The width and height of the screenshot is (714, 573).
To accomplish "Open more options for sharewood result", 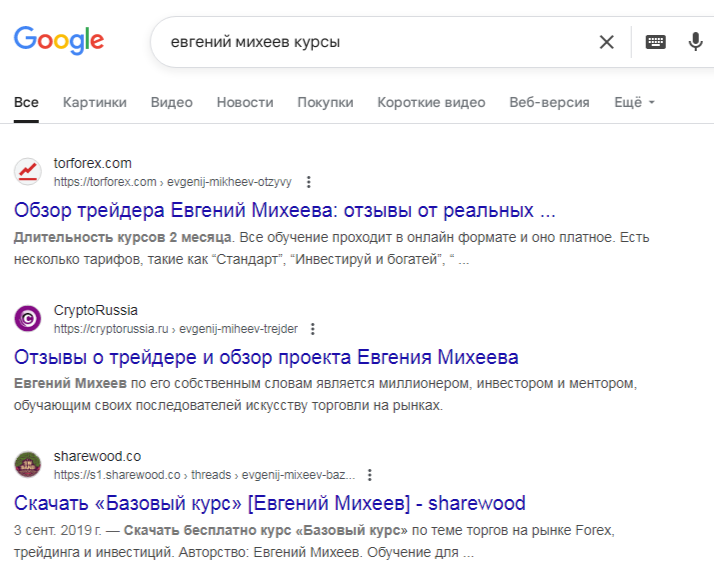I will [370, 475].
